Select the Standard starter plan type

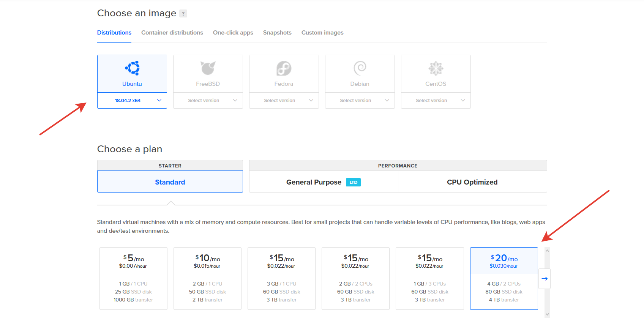click(170, 182)
